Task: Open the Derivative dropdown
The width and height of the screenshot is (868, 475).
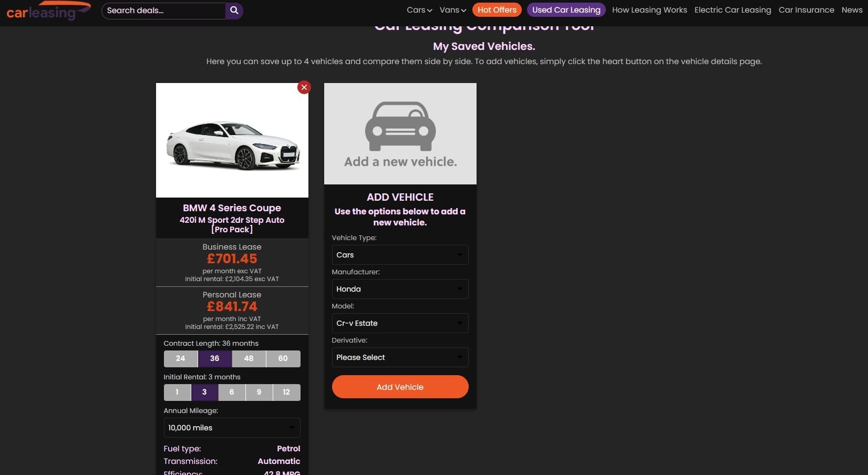Action: (399, 357)
